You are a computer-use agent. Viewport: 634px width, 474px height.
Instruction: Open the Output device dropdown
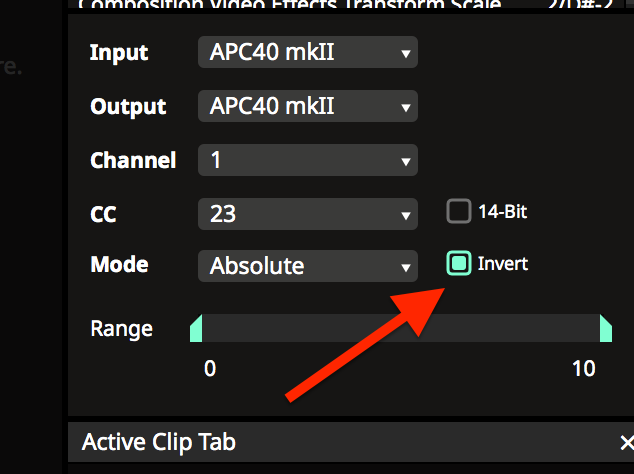[307, 106]
